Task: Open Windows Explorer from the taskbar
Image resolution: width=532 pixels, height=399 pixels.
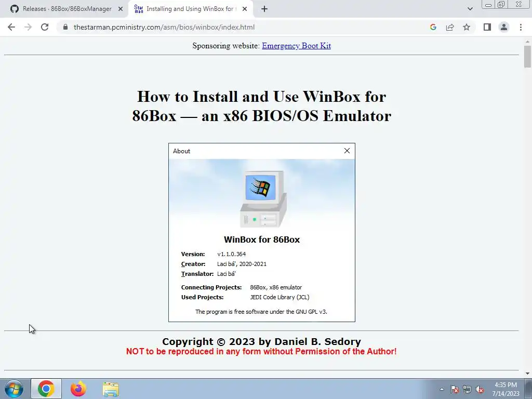Action: click(111, 389)
